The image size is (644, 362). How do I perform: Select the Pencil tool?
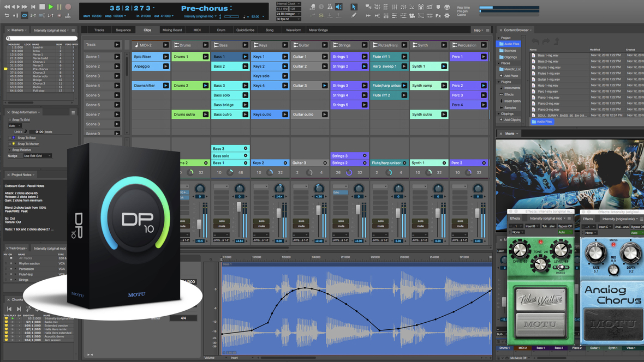click(x=354, y=16)
